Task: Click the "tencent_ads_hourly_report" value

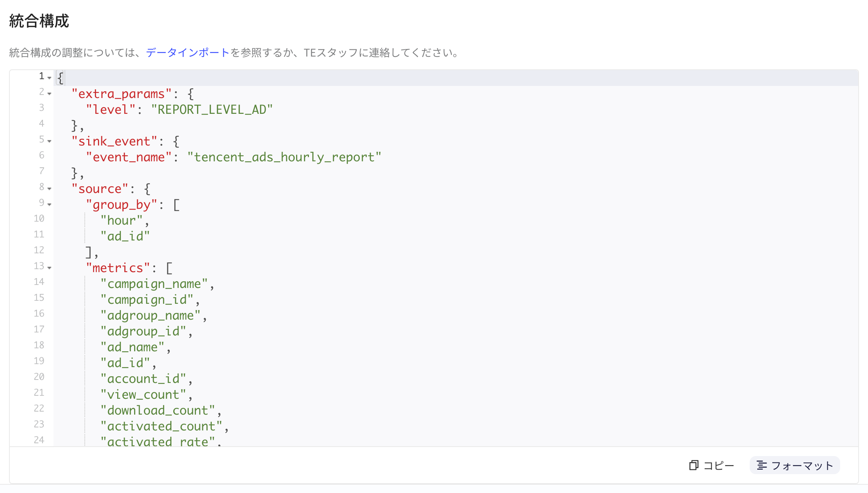Action: [284, 157]
